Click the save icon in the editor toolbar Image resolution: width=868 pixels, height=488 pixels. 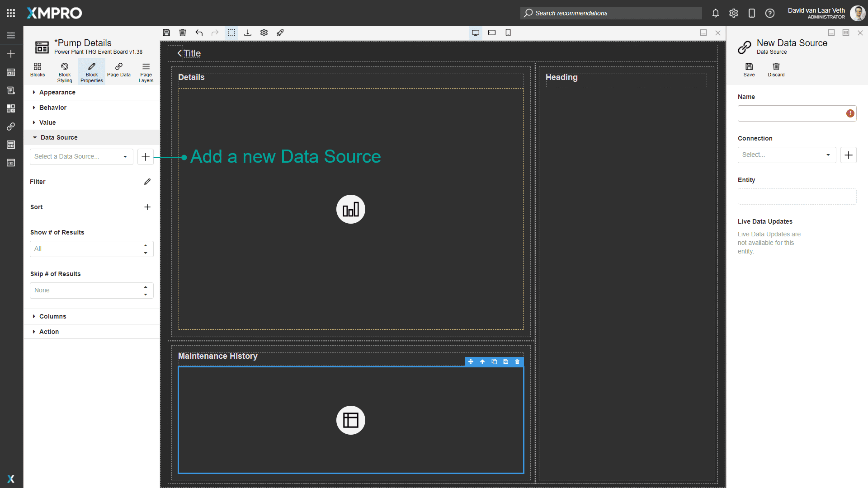(166, 33)
